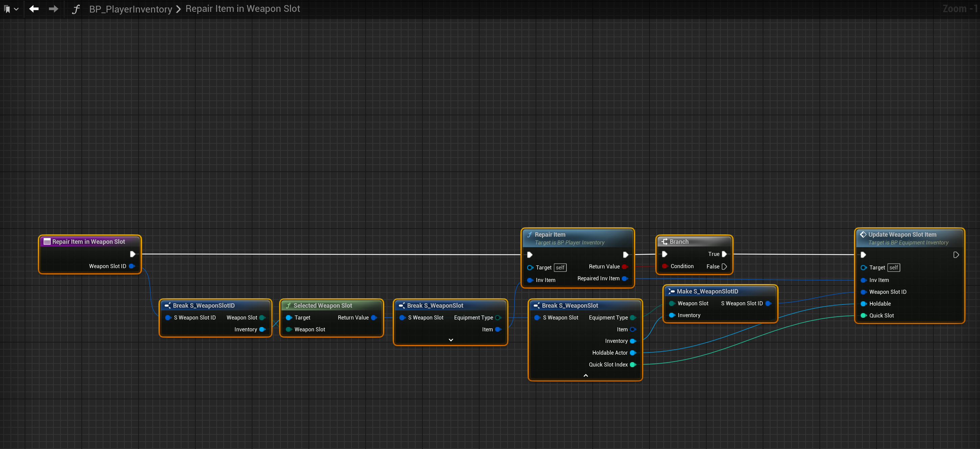Click the back navigation arrow
Screen dimensions: 980x449
click(34, 9)
